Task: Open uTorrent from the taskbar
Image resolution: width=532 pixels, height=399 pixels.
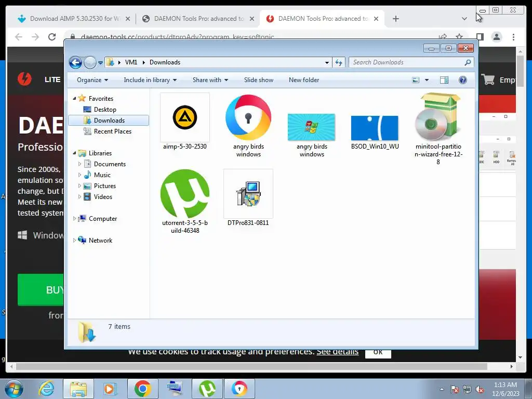Action: [207, 389]
